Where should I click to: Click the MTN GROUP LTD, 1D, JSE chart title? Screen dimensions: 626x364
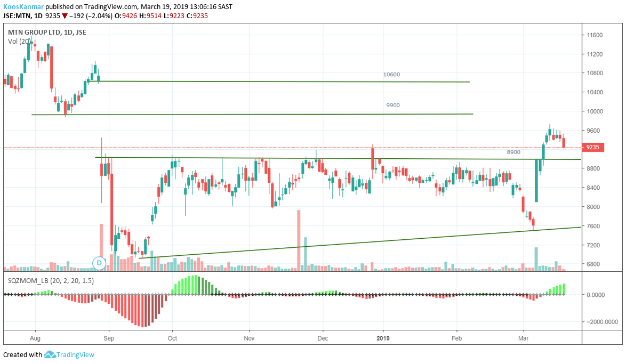(x=47, y=33)
